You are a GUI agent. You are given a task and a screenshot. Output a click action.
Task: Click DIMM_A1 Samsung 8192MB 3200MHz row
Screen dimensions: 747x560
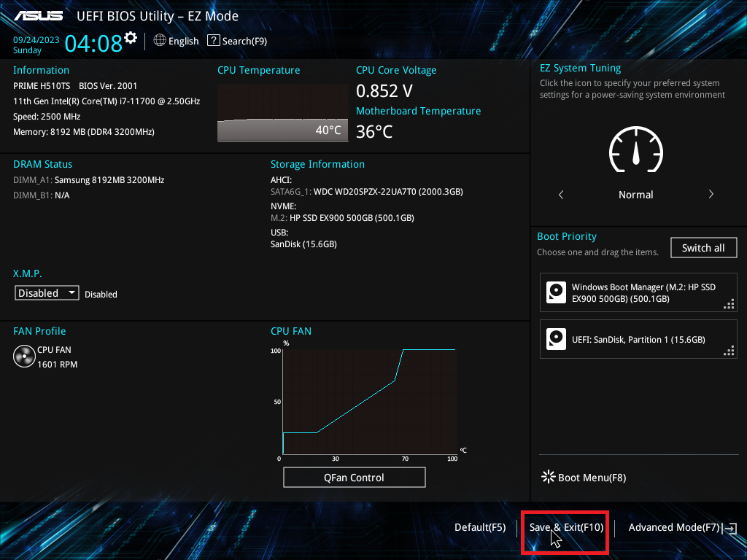point(88,180)
